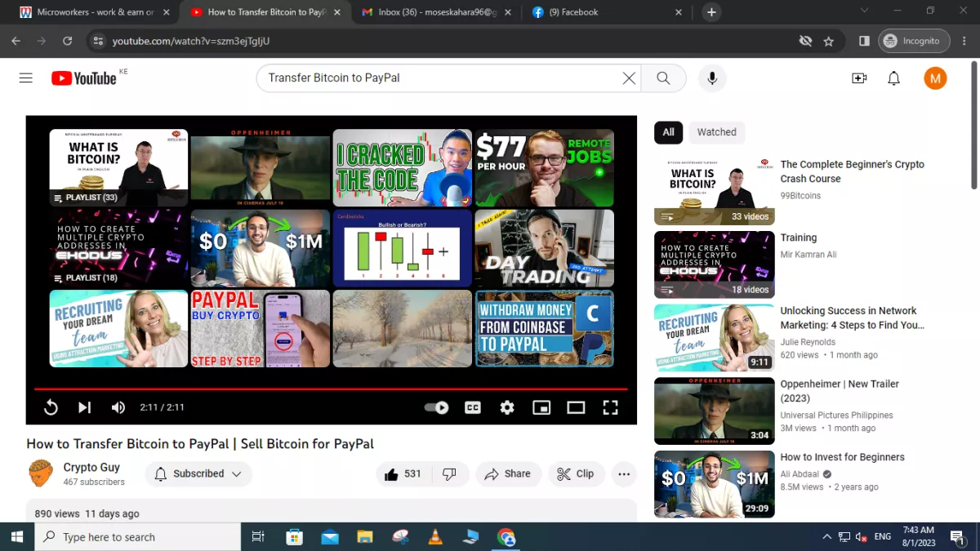Skip to the next video
This screenshot has width=980, height=551.
tap(84, 407)
